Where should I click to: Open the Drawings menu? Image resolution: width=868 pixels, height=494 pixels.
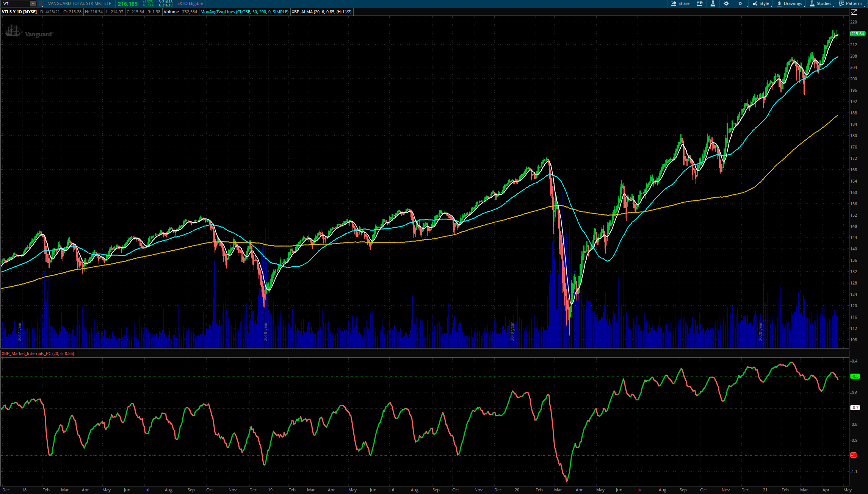(790, 3)
